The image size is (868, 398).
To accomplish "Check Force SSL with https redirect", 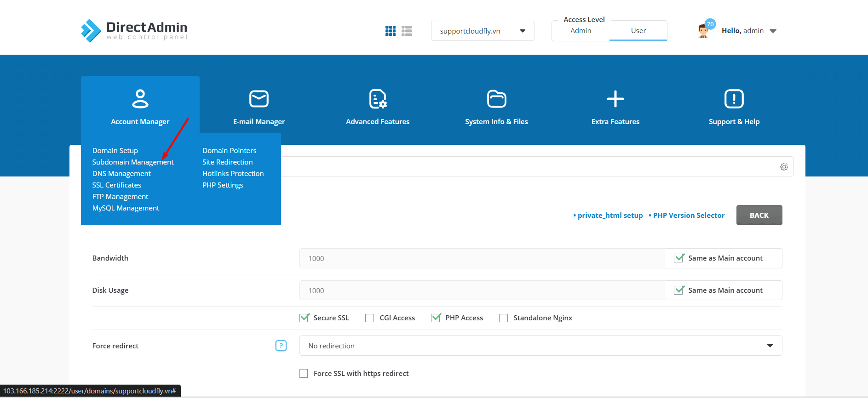I will pos(304,374).
